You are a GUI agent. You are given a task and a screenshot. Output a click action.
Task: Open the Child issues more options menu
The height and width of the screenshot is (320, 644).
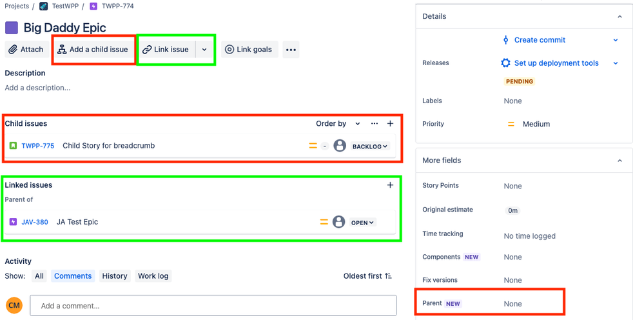click(374, 124)
